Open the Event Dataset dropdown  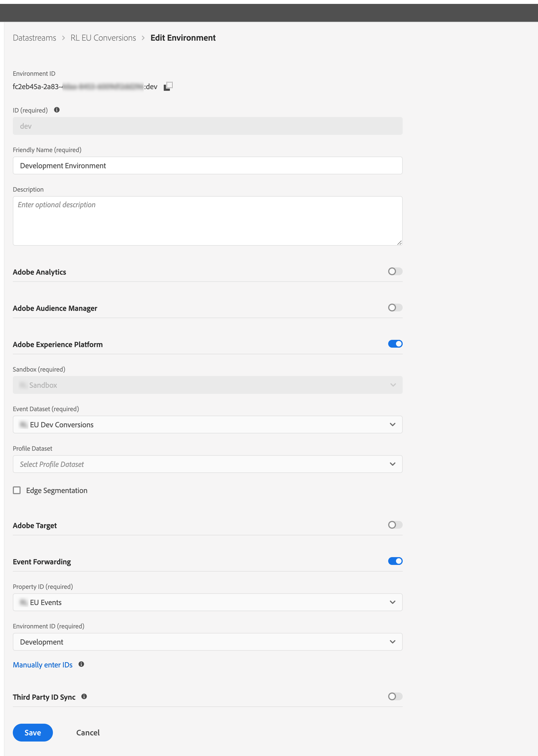pos(208,425)
